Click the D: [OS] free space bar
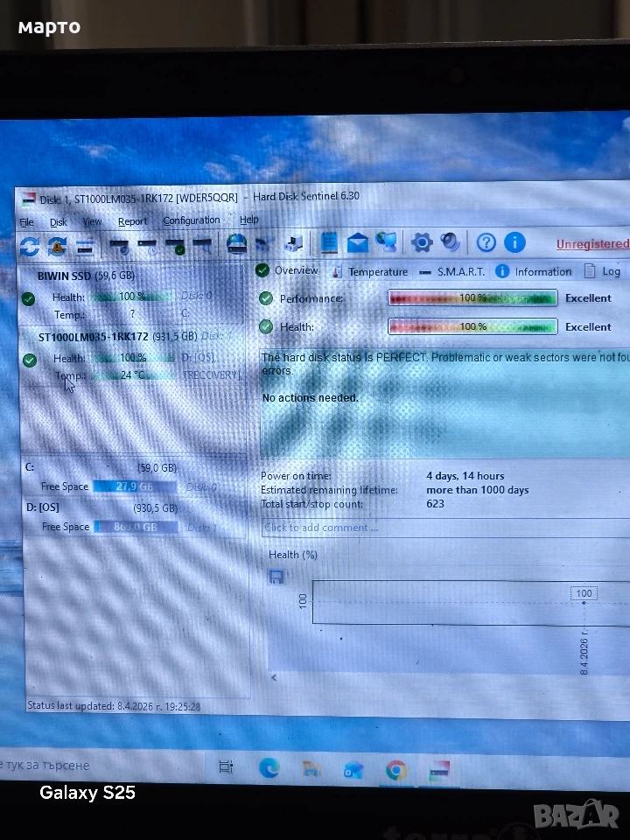 tap(136, 527)
